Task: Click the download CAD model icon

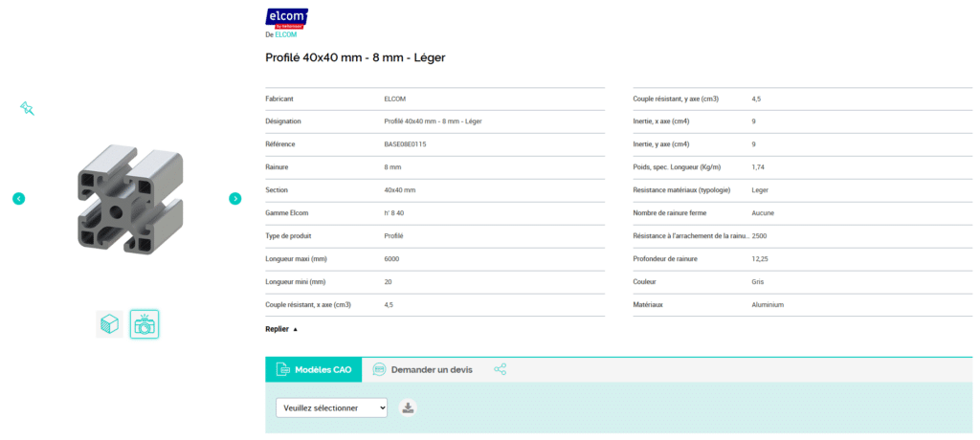Action: (x=408, y=408)
